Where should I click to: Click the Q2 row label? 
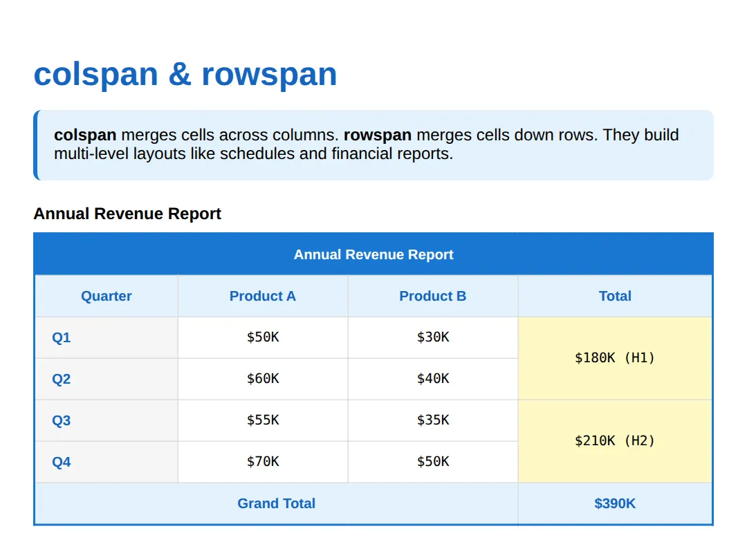pyautogui.click(x=107, y=379)
